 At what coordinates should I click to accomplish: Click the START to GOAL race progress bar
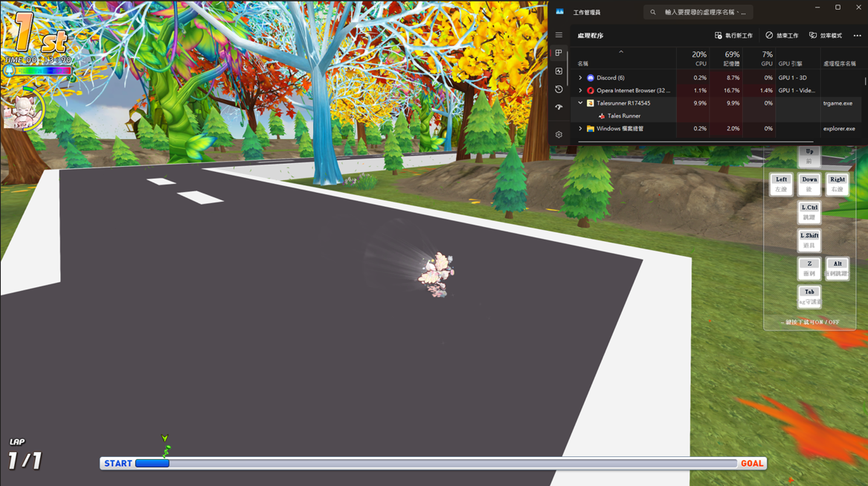coord(434,463)
